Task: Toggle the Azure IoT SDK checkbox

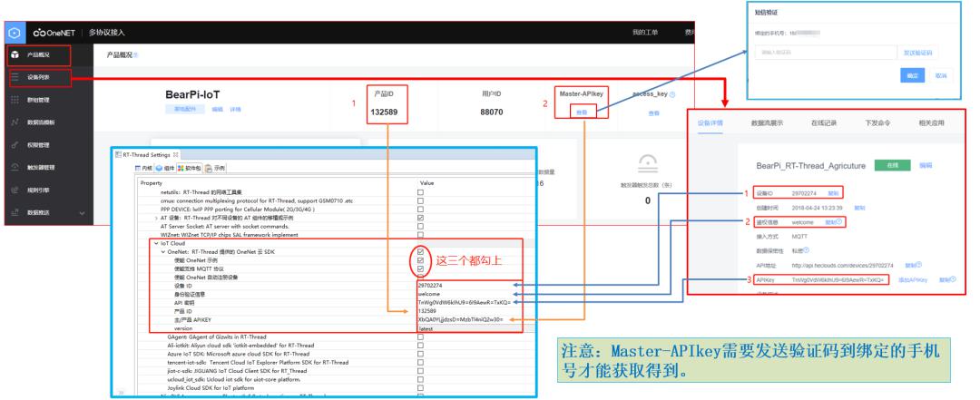Action: [421, 354]
